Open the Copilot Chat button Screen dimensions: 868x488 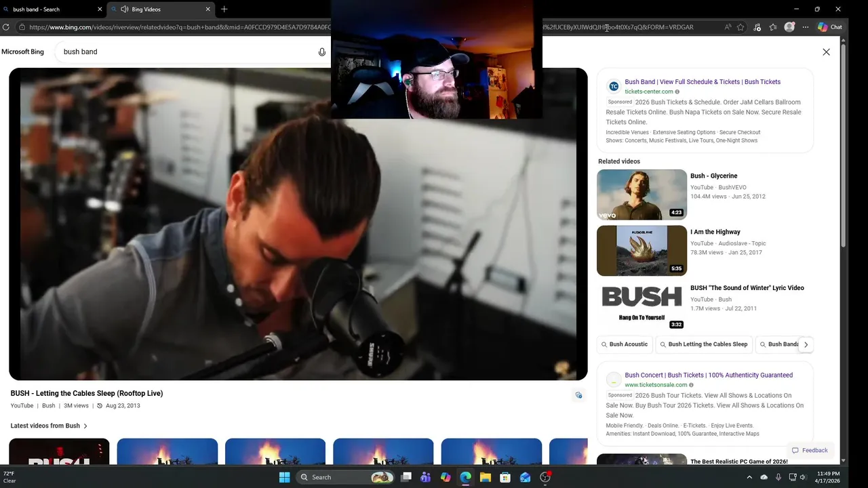(829, 27)
